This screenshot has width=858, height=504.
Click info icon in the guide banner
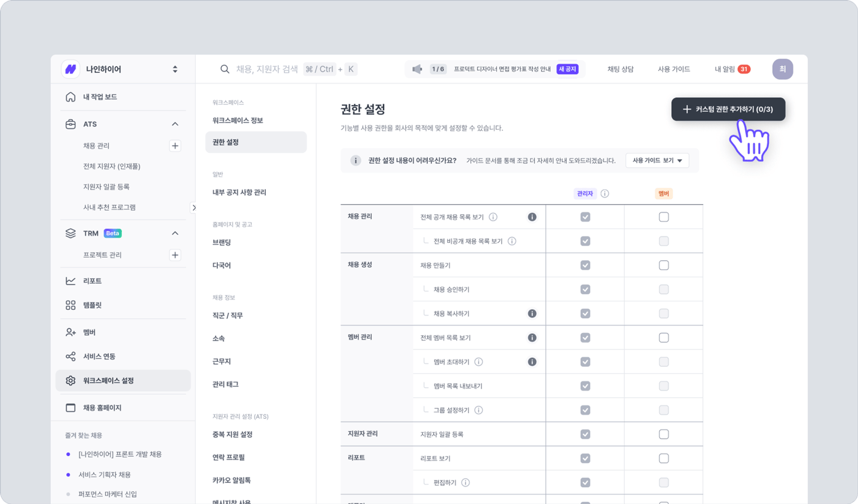[356, 161]
